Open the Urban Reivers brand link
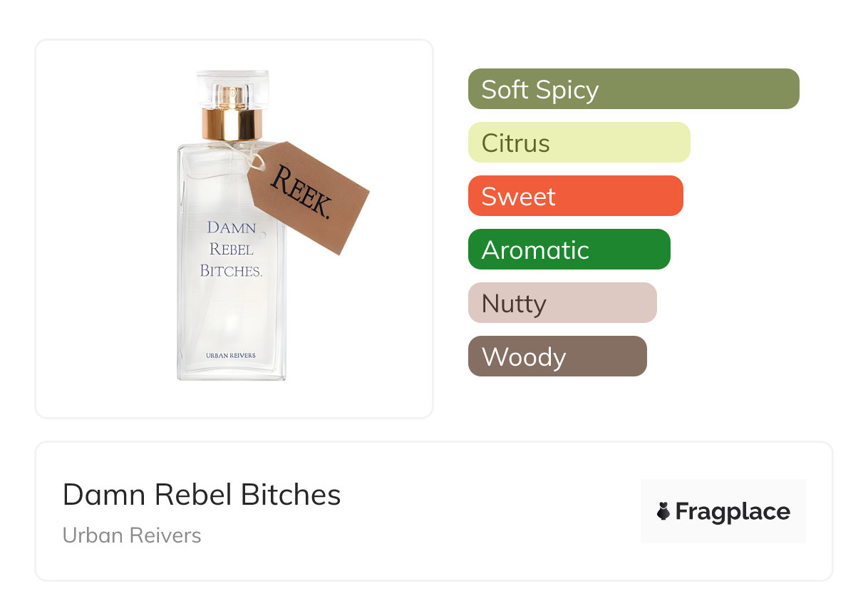868x616 pixels. pos(132,535)
